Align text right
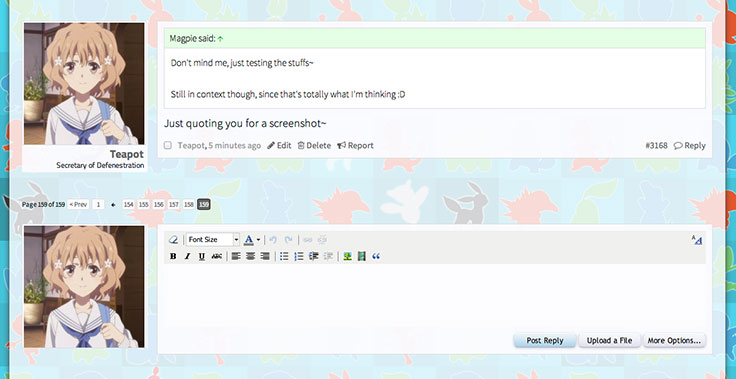 tap(265, 256)
